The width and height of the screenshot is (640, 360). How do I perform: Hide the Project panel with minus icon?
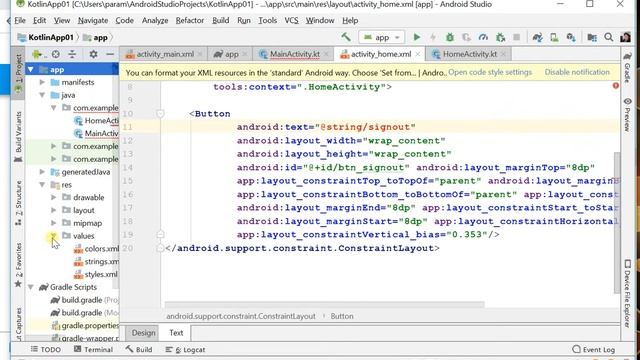(x=110, y=54)
